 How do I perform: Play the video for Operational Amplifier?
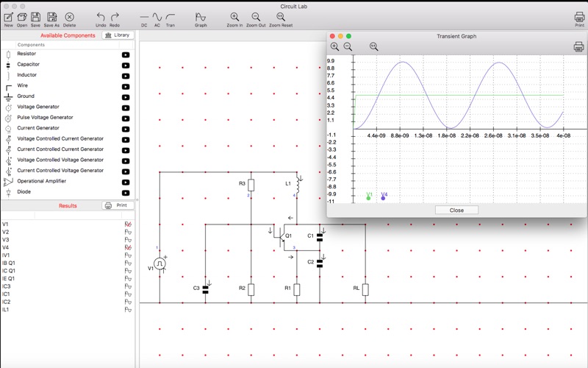click(126, 182)
